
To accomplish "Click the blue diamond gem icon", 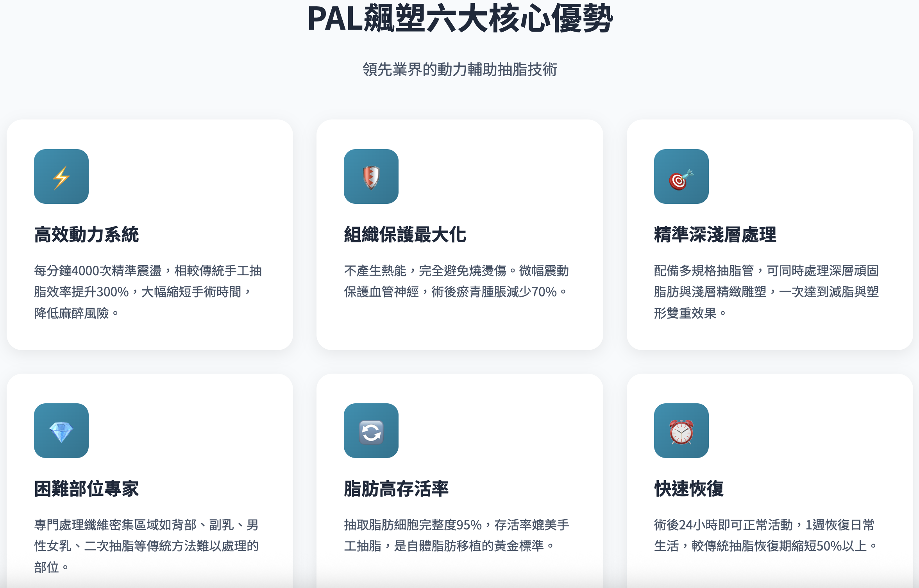I will [61, 431].
